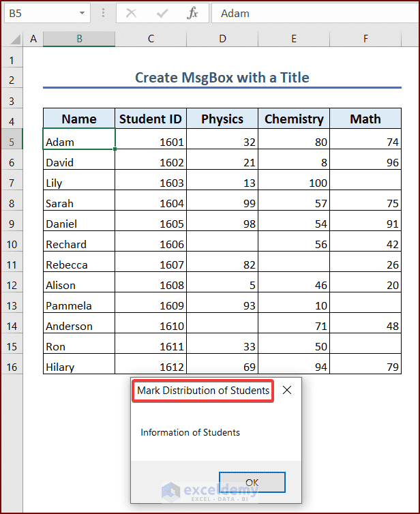The width and height of the screenshot is (420, 514).
Task: Close the Mark Distribution of Students dialog
Action: (287, 390)
